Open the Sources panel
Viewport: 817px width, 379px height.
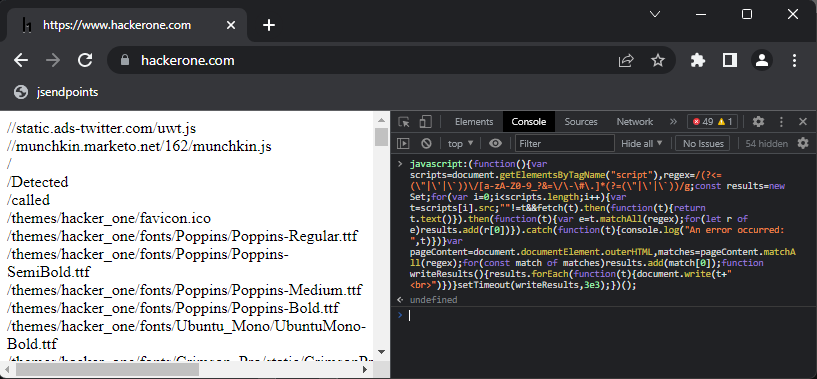click(x=580, y=122)
